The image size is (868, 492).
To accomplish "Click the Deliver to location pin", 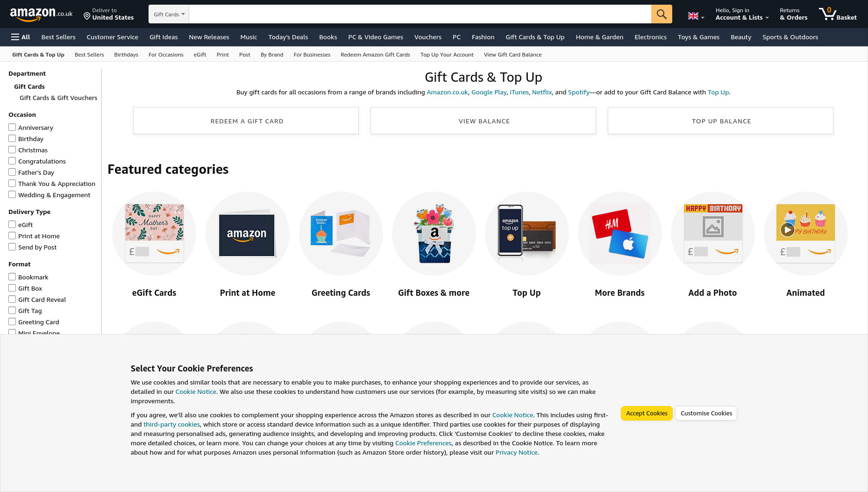I will pos(87,16).
